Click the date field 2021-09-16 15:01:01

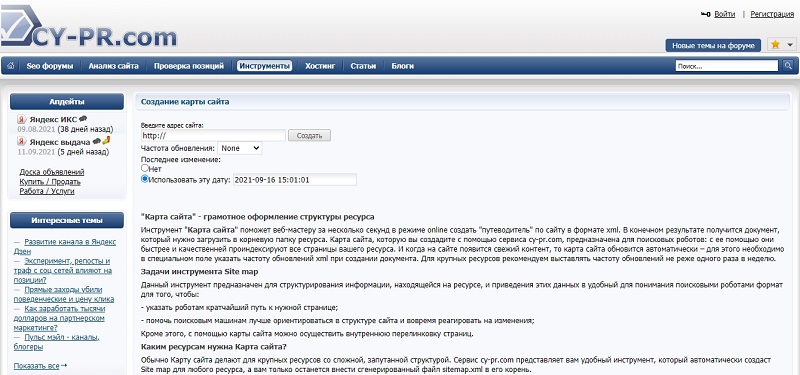click(x=295, y=180)
